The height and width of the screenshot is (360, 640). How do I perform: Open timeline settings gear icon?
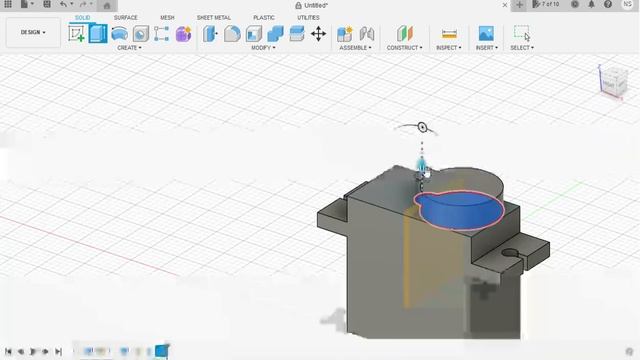coord(629,351)
